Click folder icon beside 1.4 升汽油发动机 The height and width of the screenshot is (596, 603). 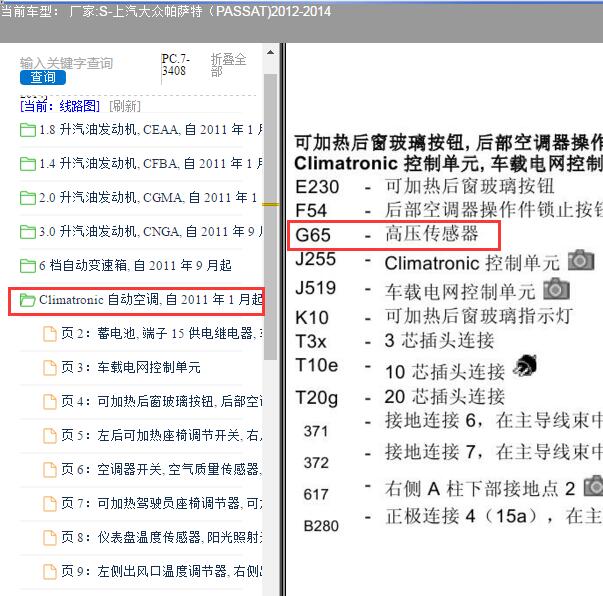tap(28, 164)
